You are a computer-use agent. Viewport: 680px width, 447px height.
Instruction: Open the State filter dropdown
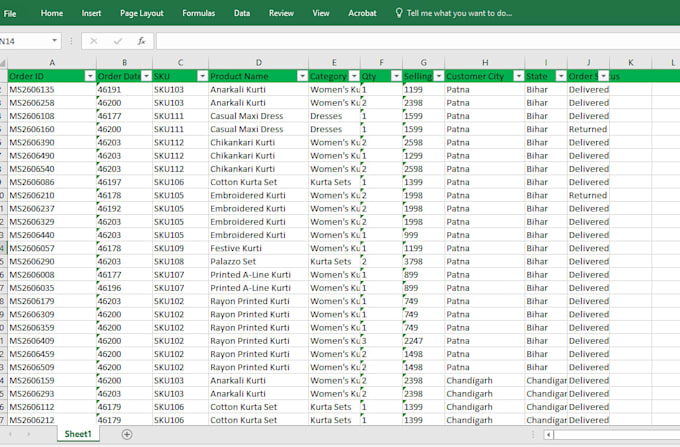tap(561, 76)
